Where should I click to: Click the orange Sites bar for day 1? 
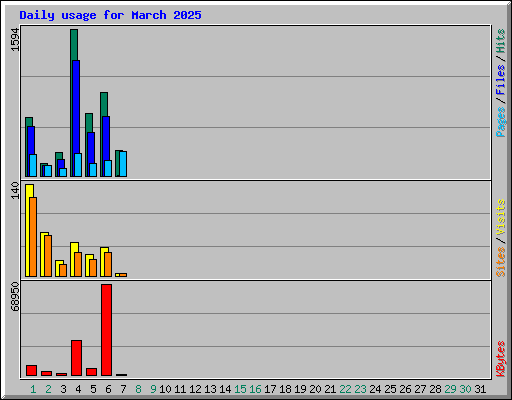click(x=33, y=237)
